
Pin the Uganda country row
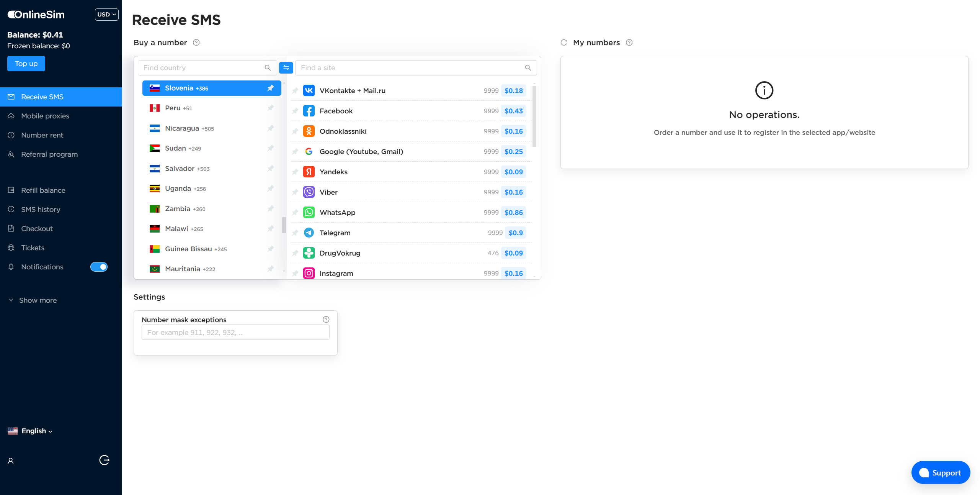pyautogui.click(x=271, y=188)
